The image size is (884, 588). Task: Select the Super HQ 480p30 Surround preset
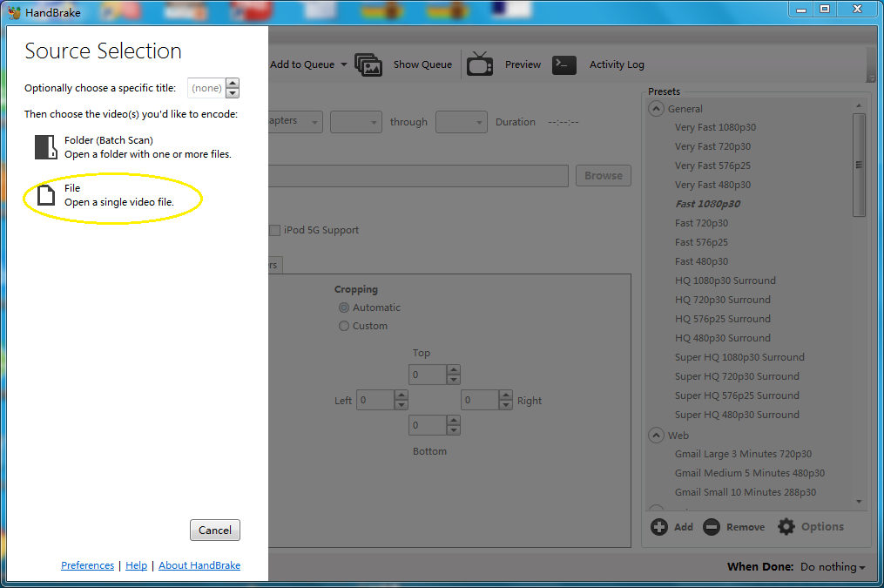pos(737,415)
